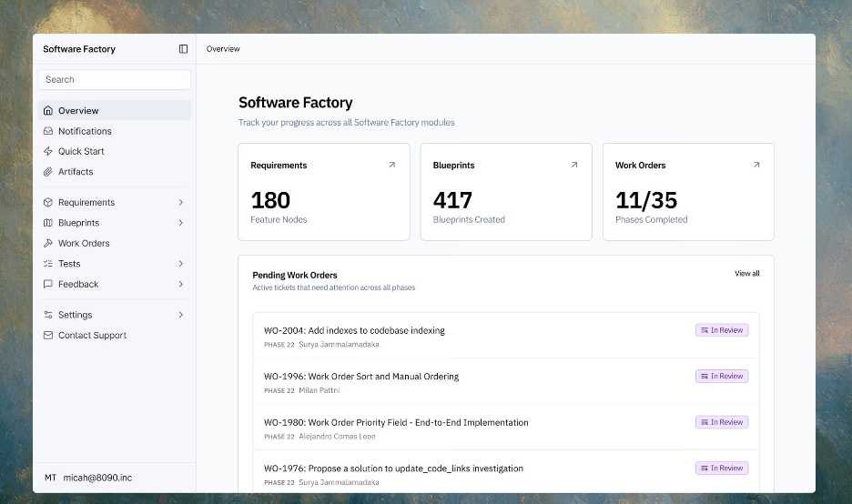
Task: Click the Quick Start lightning icon
Action: (48, 151)
